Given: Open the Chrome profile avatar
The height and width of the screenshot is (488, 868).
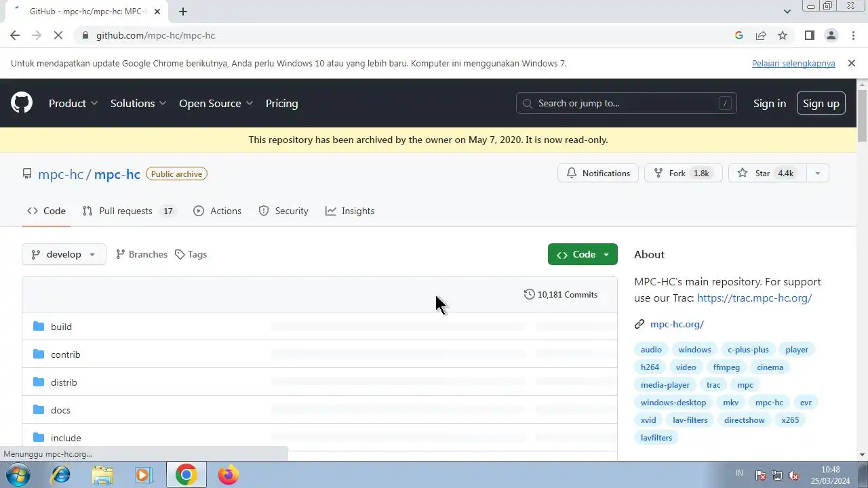Looking at the screenshot, I should point(831,35).
